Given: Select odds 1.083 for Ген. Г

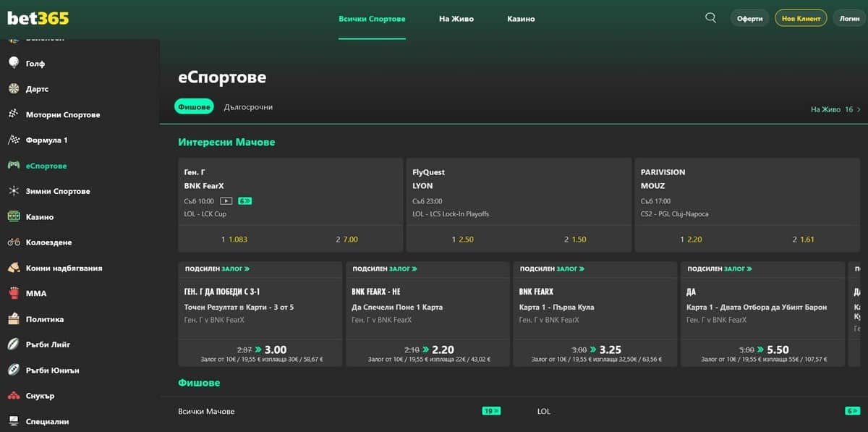Looking at the screenshot, I should [234, 239].
